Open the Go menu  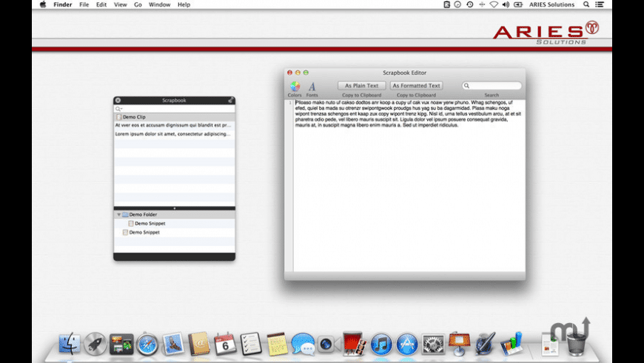click(x=138, y=4)
